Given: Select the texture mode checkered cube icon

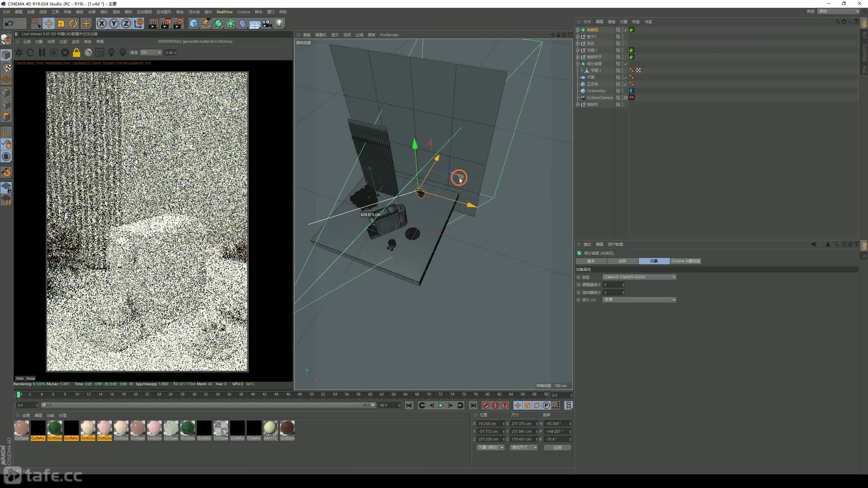Looking at the screenshot, I should pos(6,67).
